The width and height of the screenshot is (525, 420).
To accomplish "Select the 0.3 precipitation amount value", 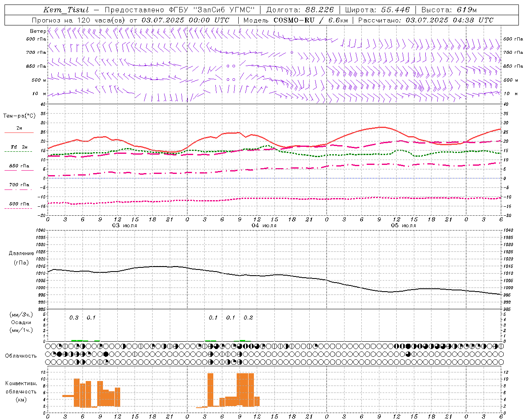I will pyautogui.click(x=74, y=317).
